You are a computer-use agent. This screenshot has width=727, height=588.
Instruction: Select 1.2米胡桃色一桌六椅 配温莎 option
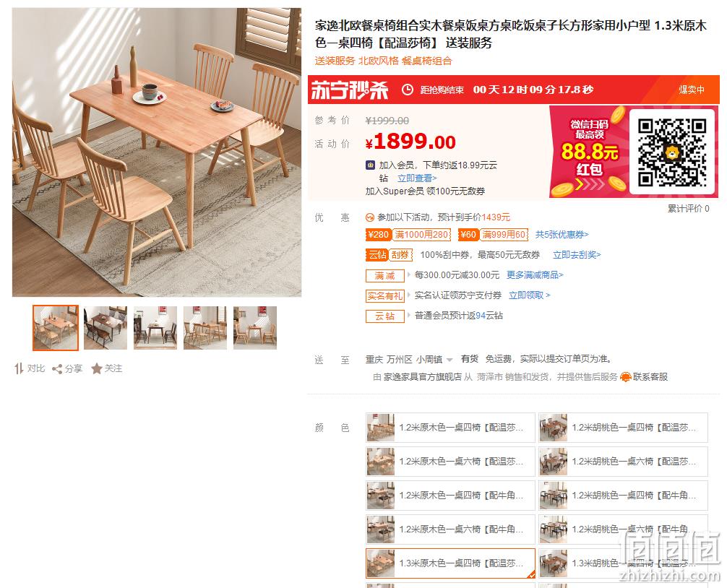[x=623, y=461]
